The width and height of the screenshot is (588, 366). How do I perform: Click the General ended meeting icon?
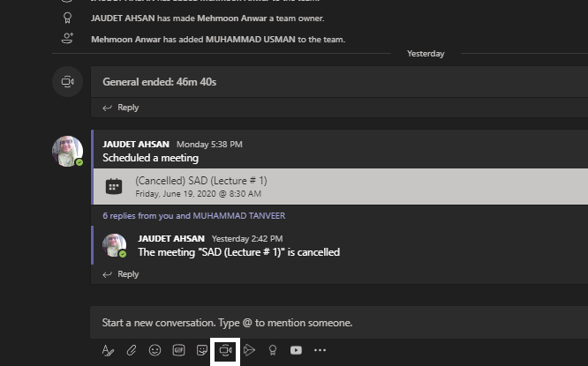[67, 82]
